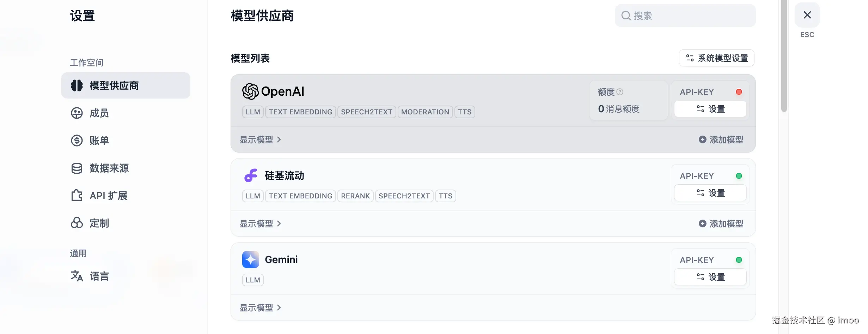Click 设置 button for Gemini API-KEY
Screen dimensions: 868x334
710,277
